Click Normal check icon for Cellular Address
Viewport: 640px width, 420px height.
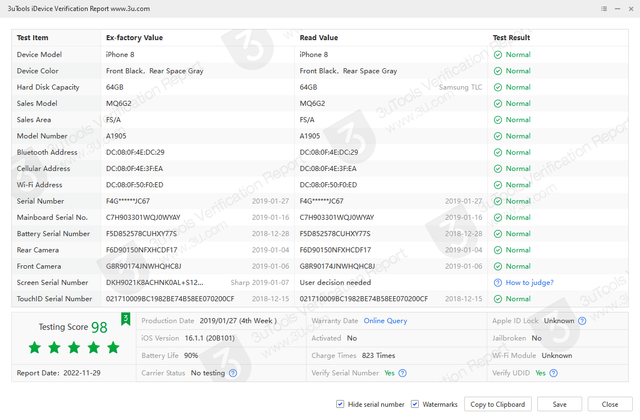[498, 169]
